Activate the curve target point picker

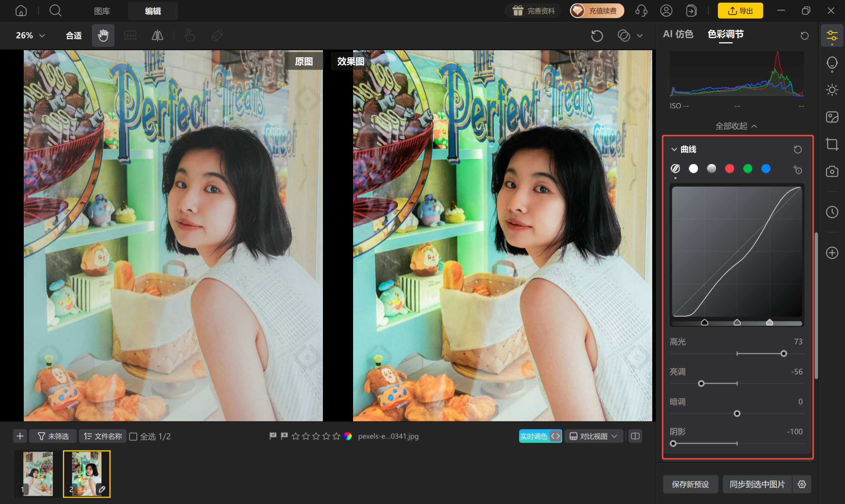(x=797, y=169)
